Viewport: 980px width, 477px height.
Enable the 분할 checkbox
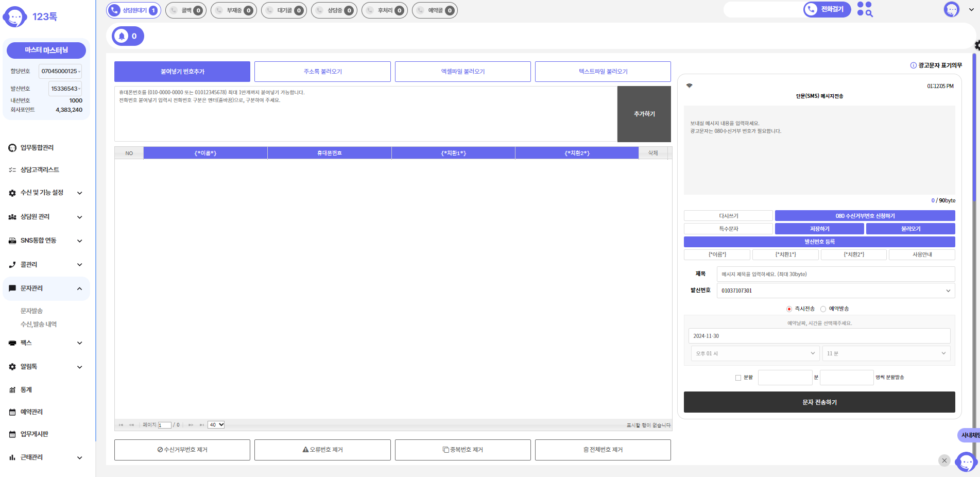pyautogui.click(x=738, y=378)
